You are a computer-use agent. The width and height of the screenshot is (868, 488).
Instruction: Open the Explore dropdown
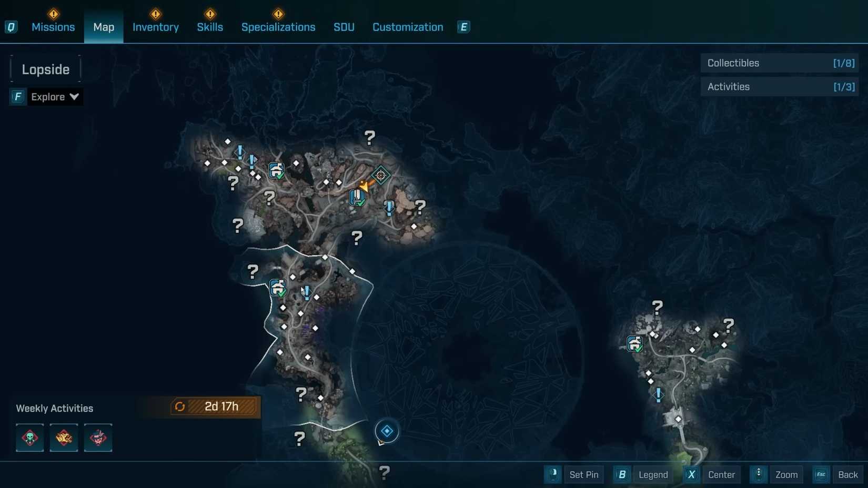click(x=55, y=97)
